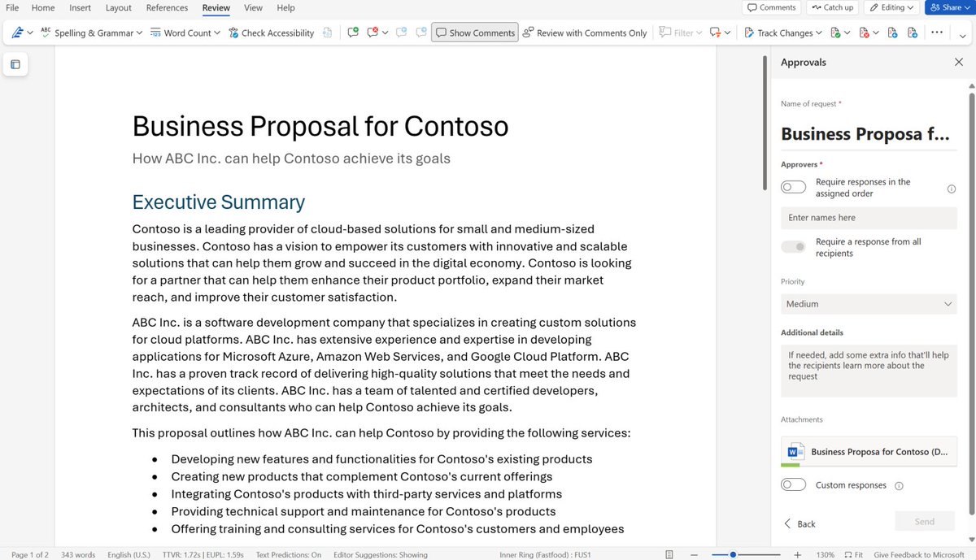Click the Reject change icon

point(864,33)
